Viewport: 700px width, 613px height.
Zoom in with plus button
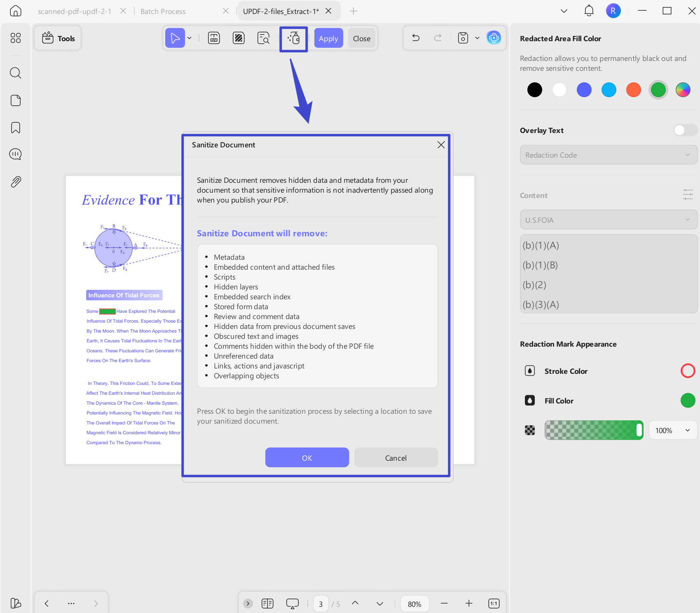tap(469, 604)
